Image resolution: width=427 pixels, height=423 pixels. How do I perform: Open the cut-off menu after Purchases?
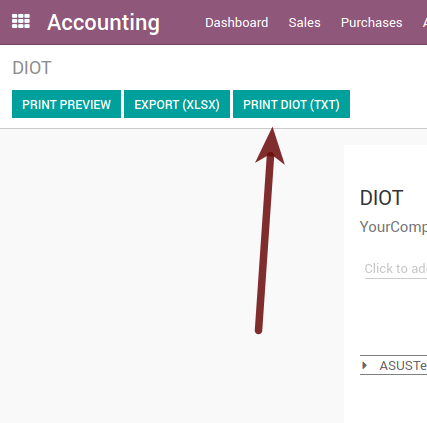[425, 23]
